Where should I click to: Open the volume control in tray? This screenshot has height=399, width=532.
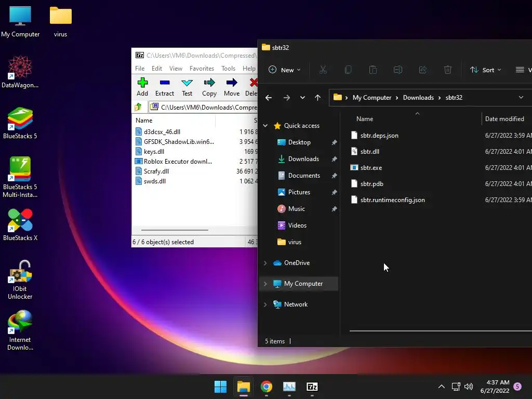point(469,387)
